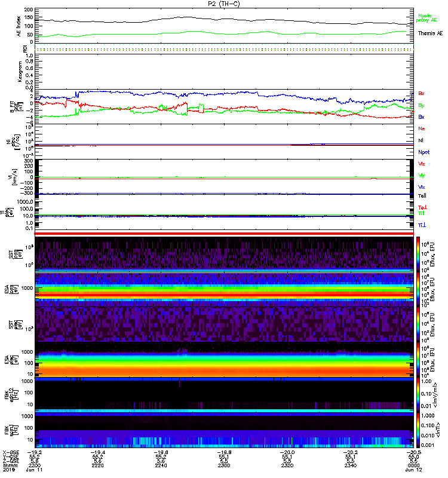Click the ESA ions panel color bar
448x478 pixels.
(418, 289)
